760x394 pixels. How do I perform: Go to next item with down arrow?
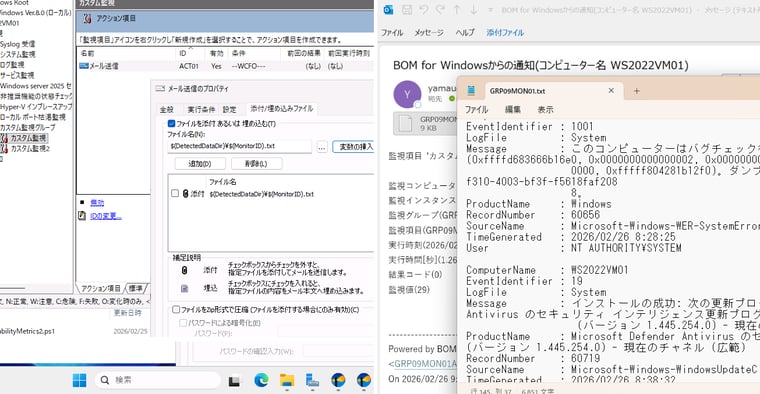[474, 10]
